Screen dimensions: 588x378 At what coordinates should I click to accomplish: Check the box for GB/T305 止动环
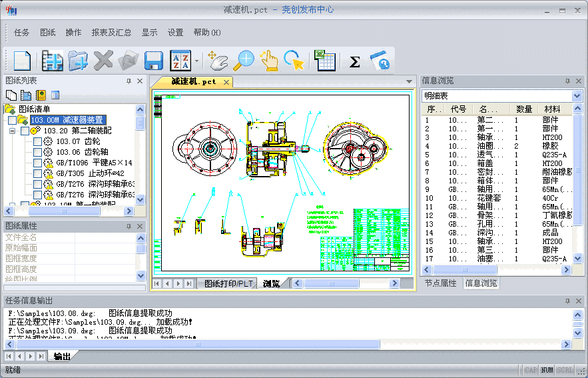pos(37,173)
